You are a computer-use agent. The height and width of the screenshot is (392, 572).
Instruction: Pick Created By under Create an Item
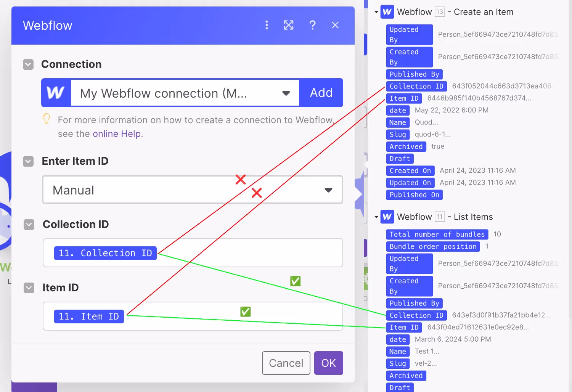410,57
